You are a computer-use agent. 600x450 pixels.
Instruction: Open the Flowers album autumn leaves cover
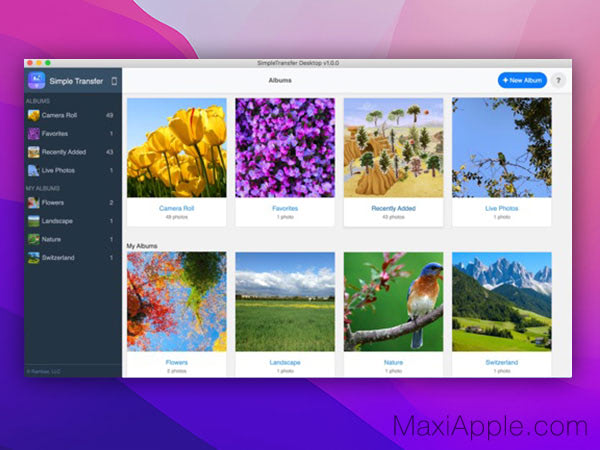(177, 302)
